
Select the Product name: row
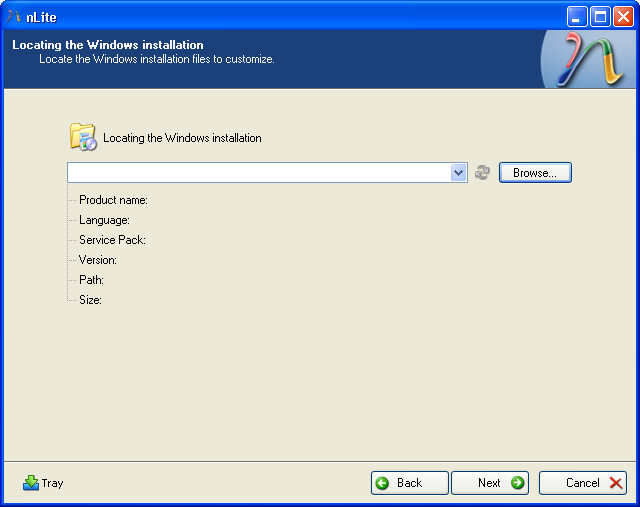coord(113,200)
